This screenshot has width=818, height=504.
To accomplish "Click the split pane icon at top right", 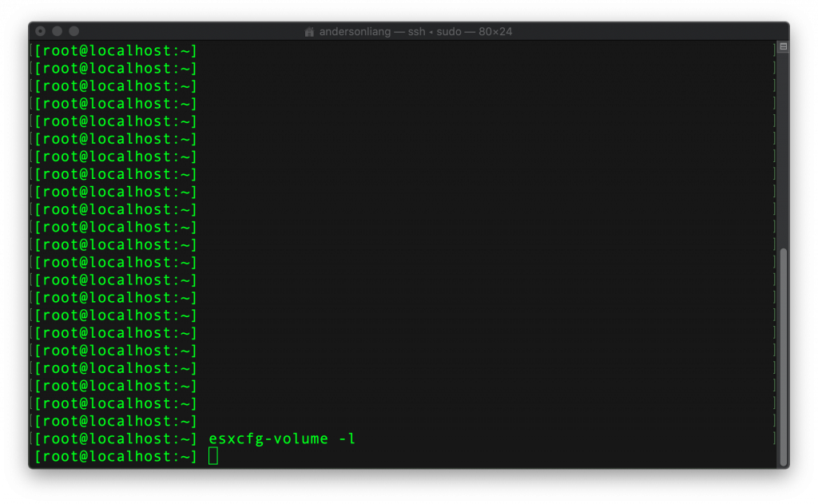I will pos(783,46).
